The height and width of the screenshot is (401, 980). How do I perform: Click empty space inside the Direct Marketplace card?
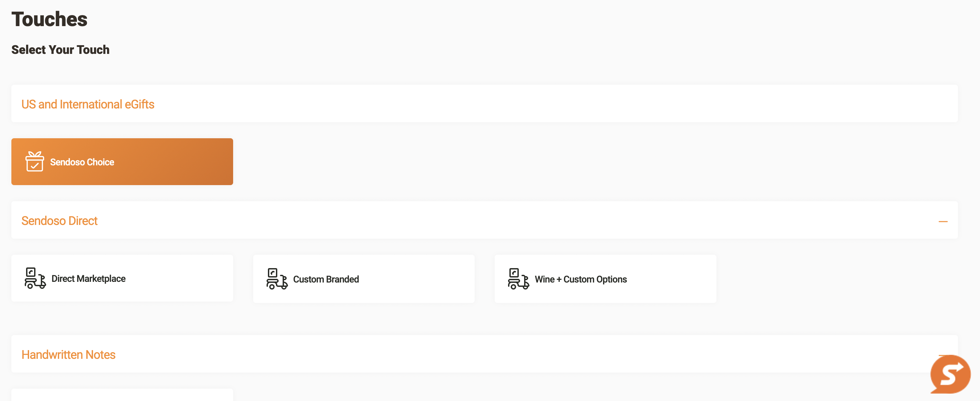pos(183,278)
